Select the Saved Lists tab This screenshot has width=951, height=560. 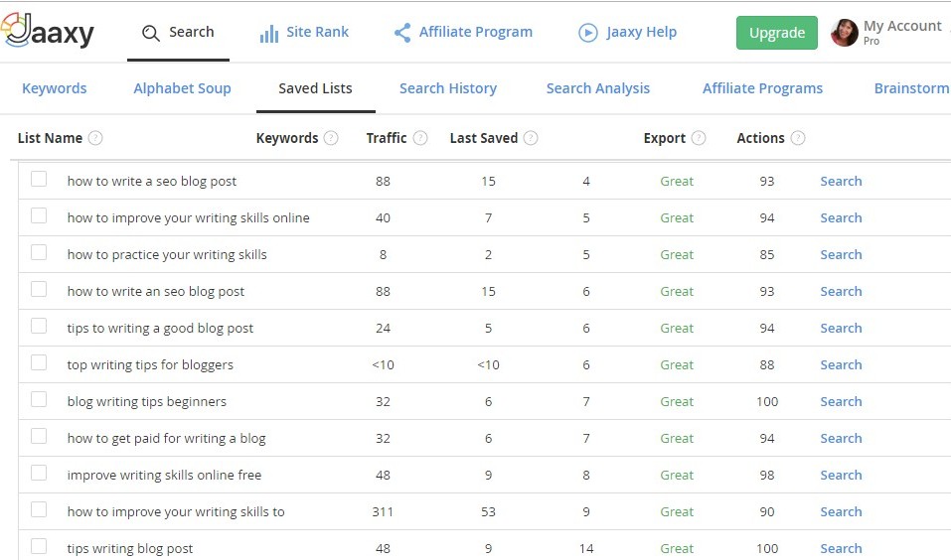[315, 88]
